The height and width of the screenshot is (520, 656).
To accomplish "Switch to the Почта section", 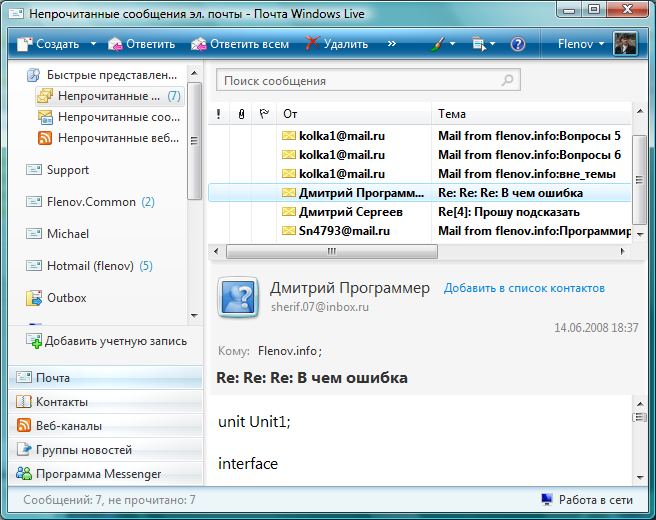I will 105,377.
